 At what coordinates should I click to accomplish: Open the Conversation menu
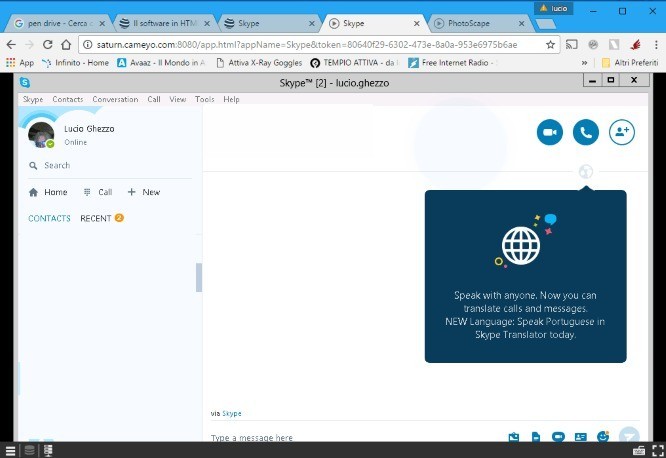(x=115, y=100)
